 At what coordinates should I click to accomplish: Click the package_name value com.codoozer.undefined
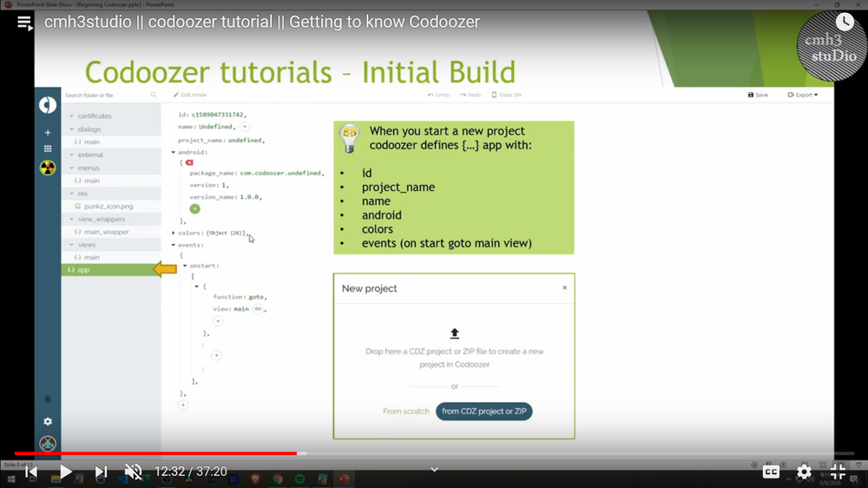coord(280,174)
